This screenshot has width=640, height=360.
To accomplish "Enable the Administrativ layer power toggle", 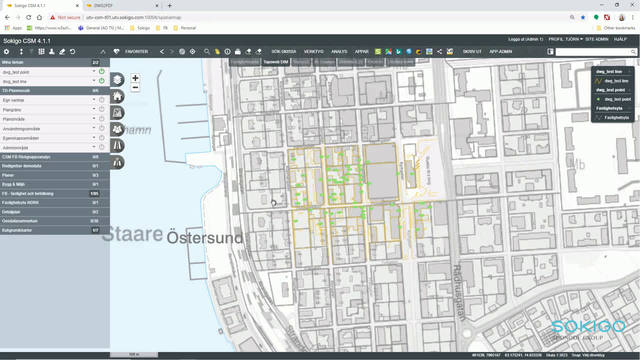I will point(102,147).
